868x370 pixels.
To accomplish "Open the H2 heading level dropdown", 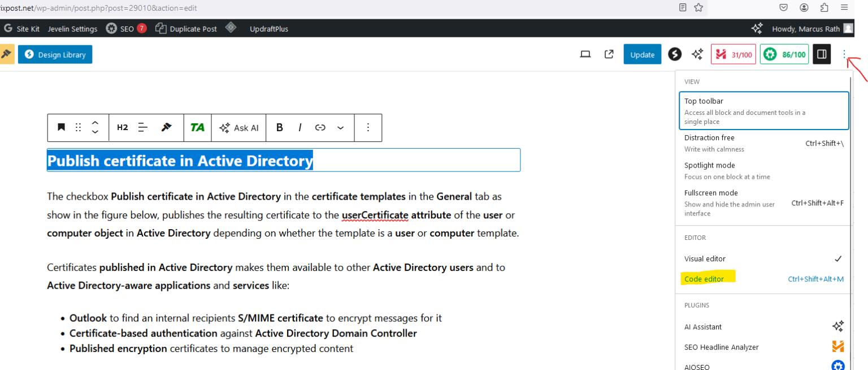I will (122, 127).
